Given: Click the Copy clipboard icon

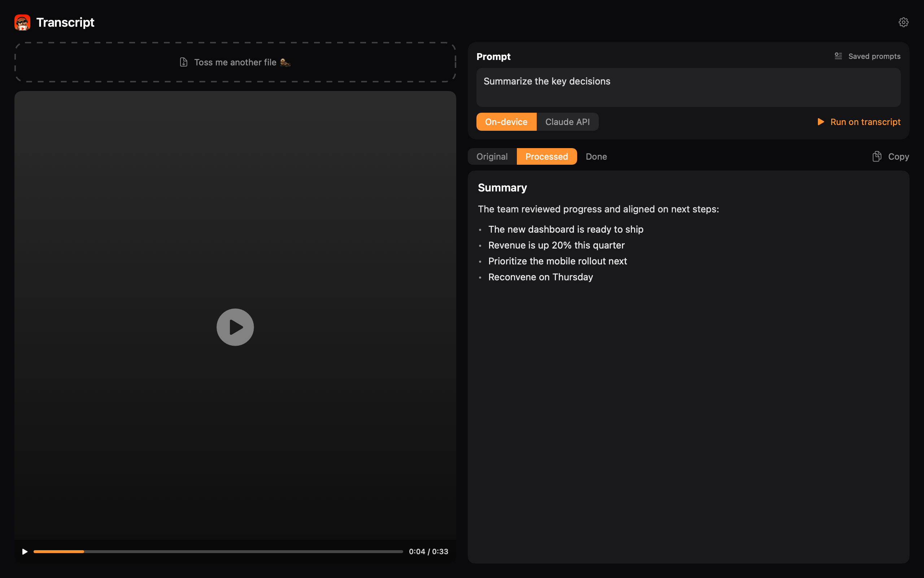Looking at the screenshot, I should [x=877, y=156].
